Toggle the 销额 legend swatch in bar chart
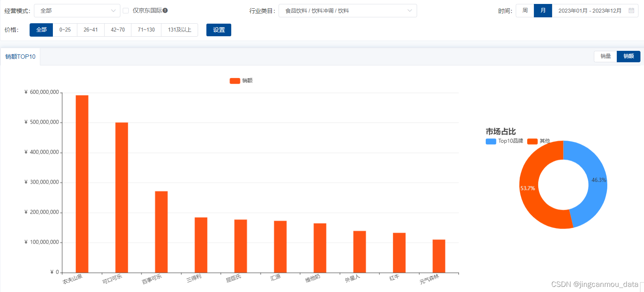The height and width of the screenshot is (292, 644). [235, 81]
